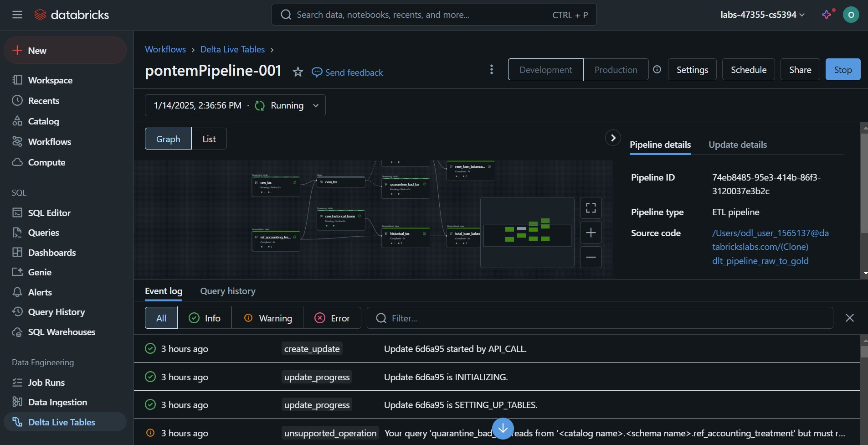Open Delta Live Tables in sidebar

click(65, 422)
